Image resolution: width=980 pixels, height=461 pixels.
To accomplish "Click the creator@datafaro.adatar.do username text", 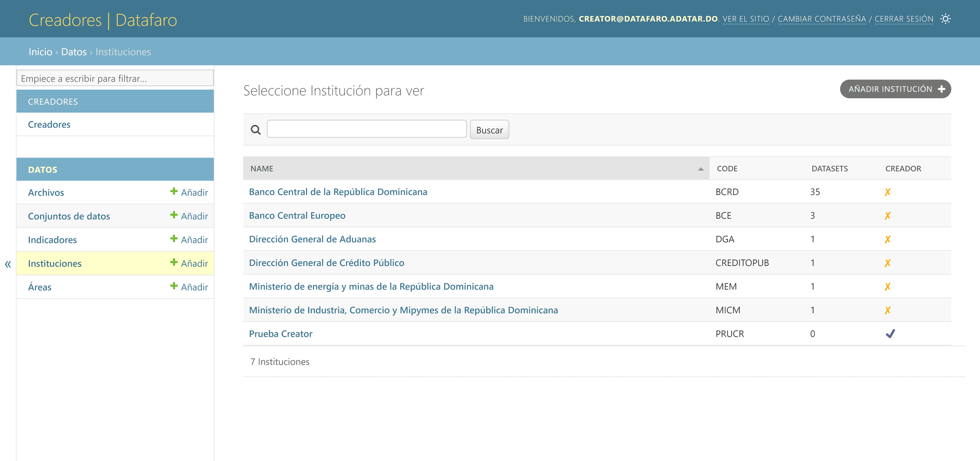I will click(x=648, y=19).
